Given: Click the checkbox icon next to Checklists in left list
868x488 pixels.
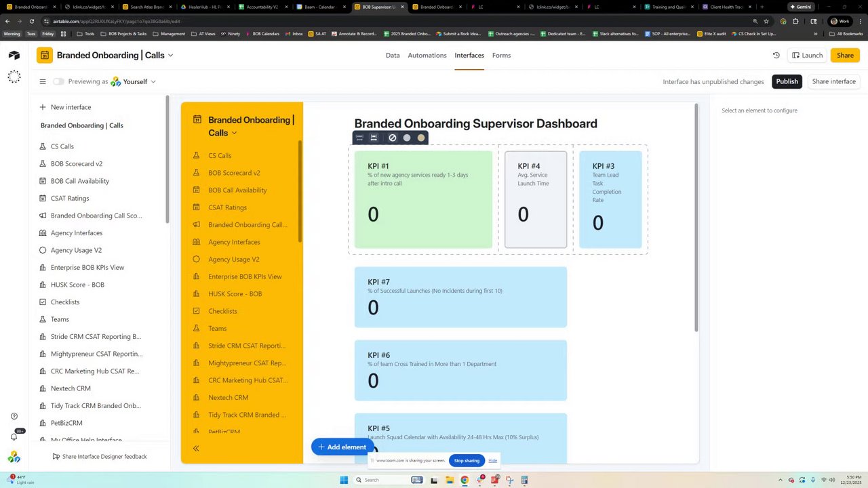Looking at the screenshot, I should [43, 302].
